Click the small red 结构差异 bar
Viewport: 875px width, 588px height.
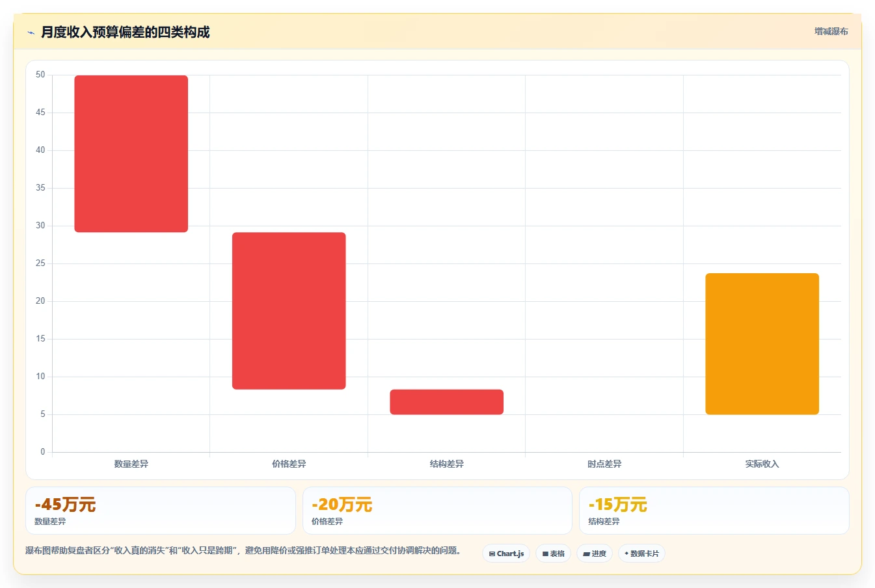click(447, 402)
